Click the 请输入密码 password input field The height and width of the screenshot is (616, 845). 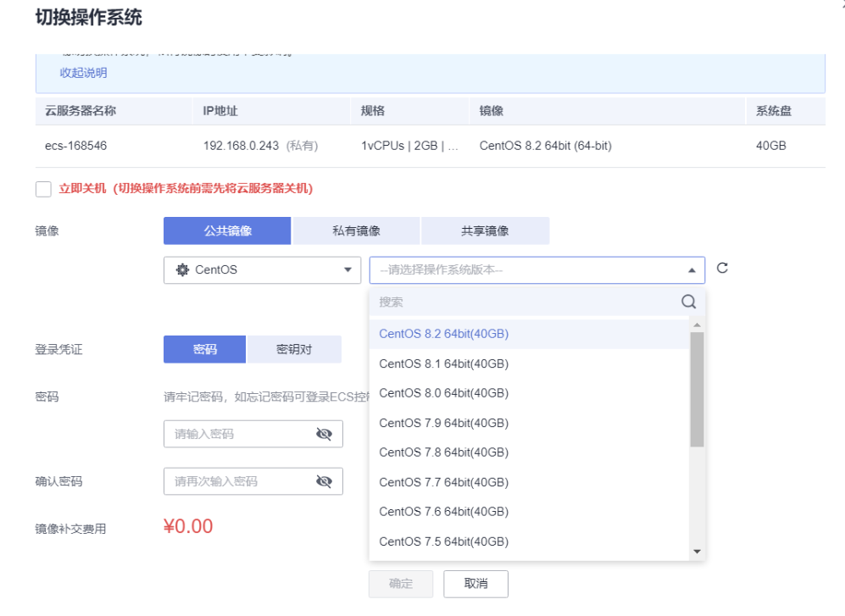[237, 434]
